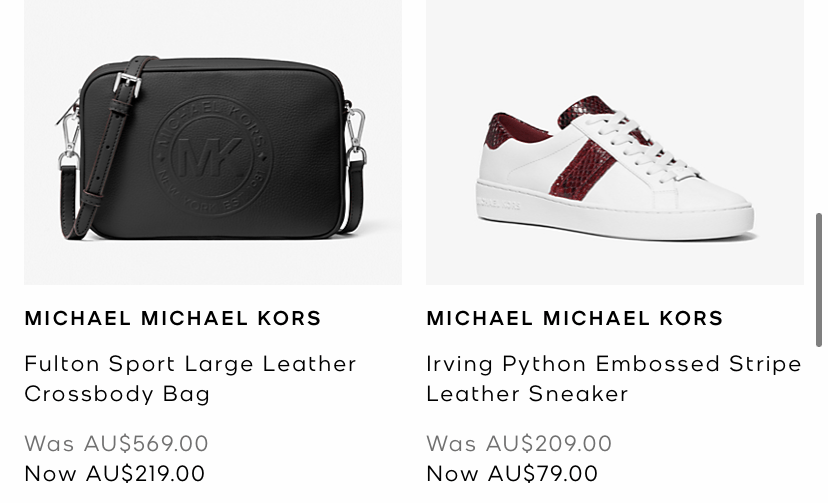Click the Michael Michael Kors brand above Irving sneaker
Image resolution: width=828 pixels, height=503 pixels.
(575, 318)
